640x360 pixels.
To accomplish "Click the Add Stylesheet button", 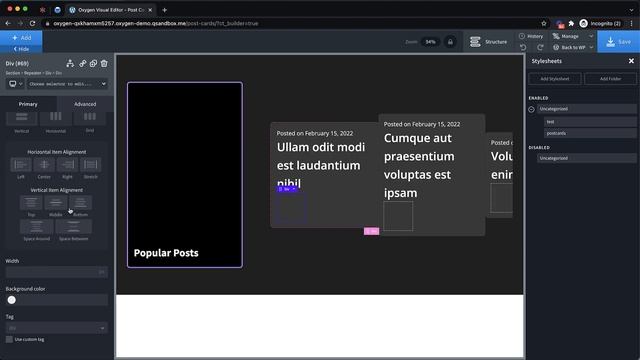I will pos(555,79).
